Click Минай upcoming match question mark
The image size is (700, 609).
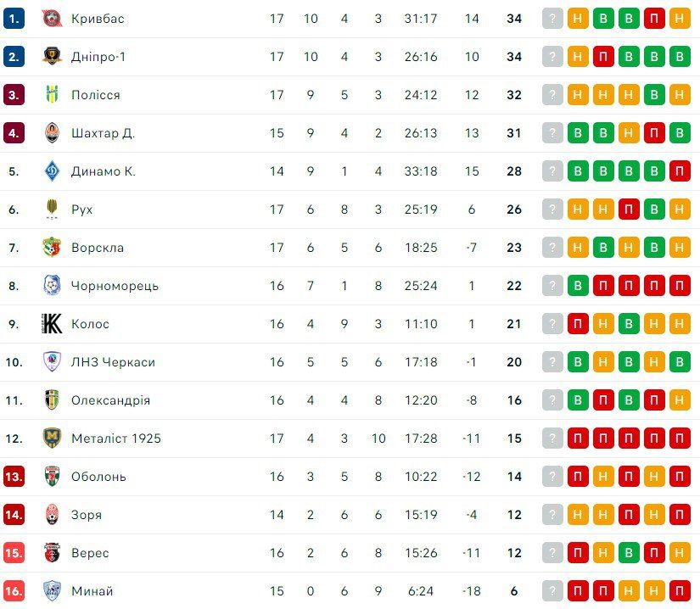[552, 591]
